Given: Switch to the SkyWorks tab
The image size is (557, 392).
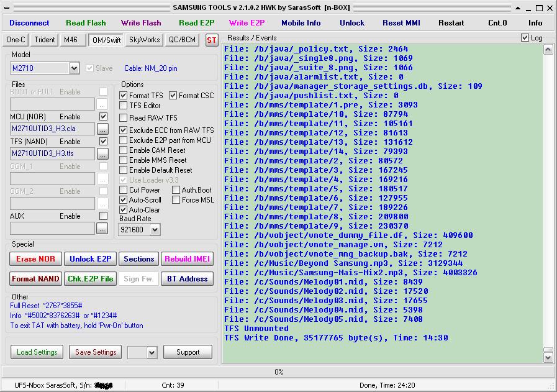Looking at the screenshot, I should pos(145,40).
